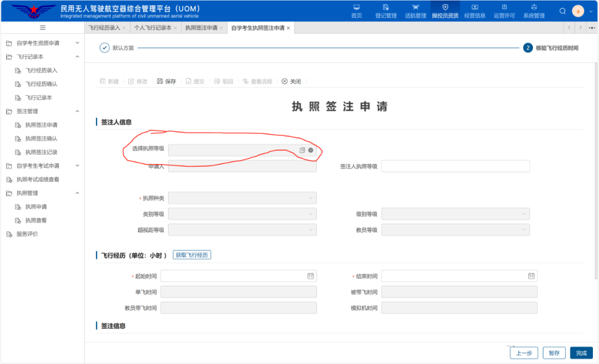
Task: Open 执照考试成绩查看 in the sidebar
Action: click(38, 180)
